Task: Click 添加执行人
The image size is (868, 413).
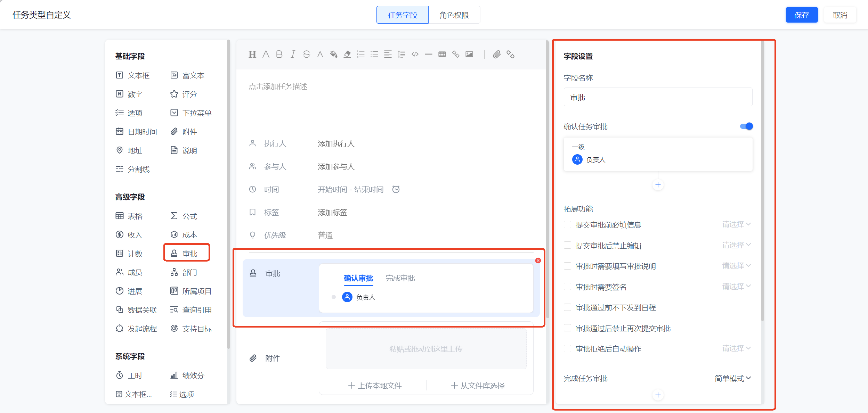Action: click(336, 144)
